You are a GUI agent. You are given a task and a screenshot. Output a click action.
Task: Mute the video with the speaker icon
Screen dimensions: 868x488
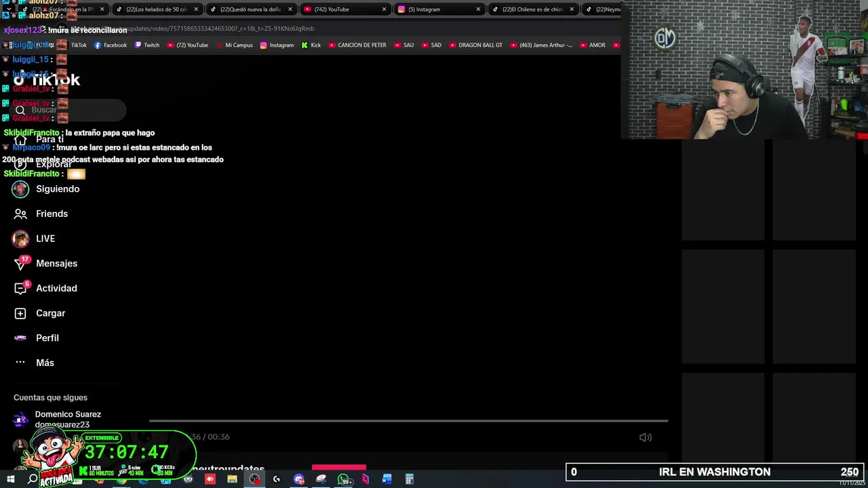(x=646, y=437)
